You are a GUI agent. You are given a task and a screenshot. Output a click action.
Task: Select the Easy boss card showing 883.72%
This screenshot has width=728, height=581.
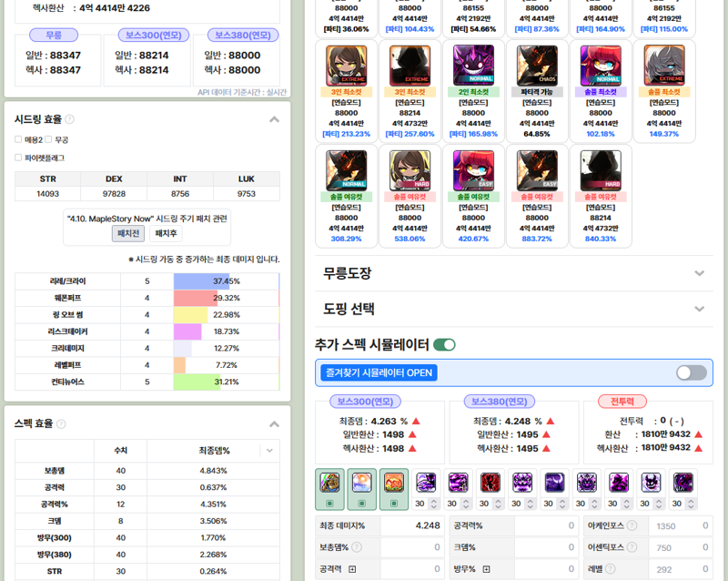point(537,196)
